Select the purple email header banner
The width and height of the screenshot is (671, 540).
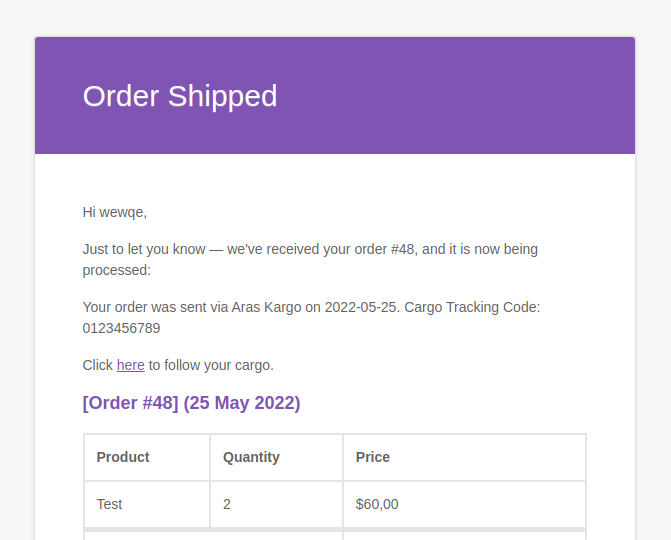click(x=335, y=95)
